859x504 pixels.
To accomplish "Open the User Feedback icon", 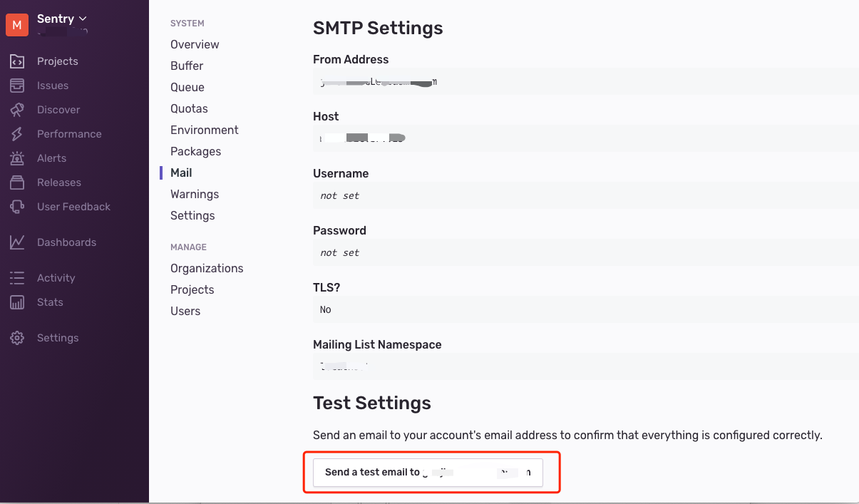I will (17, 207).
